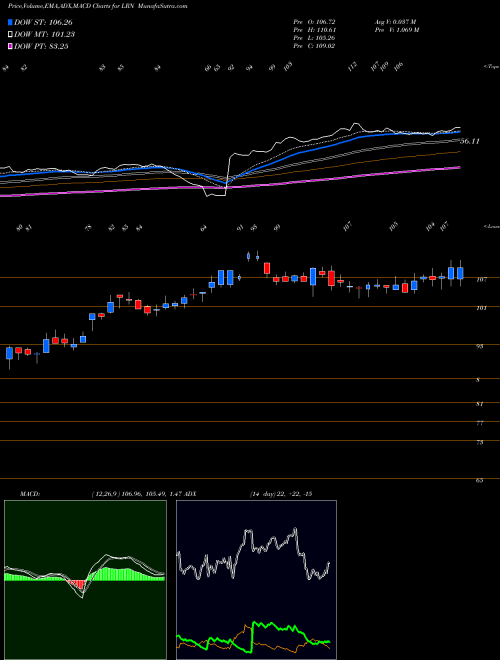The image size is (500, 660).
Task: Click the 107 price axis label
Action: (482, 279)
